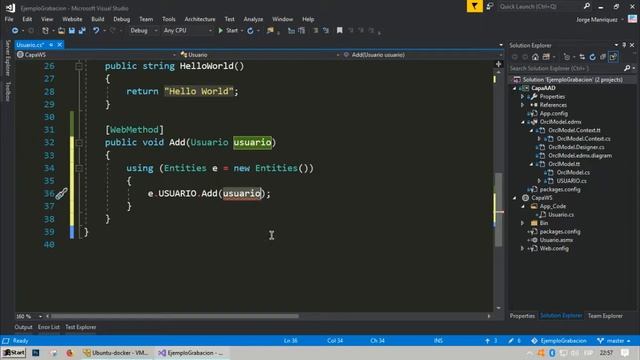Close the Usuario.cs editor tab

point(60,45)
